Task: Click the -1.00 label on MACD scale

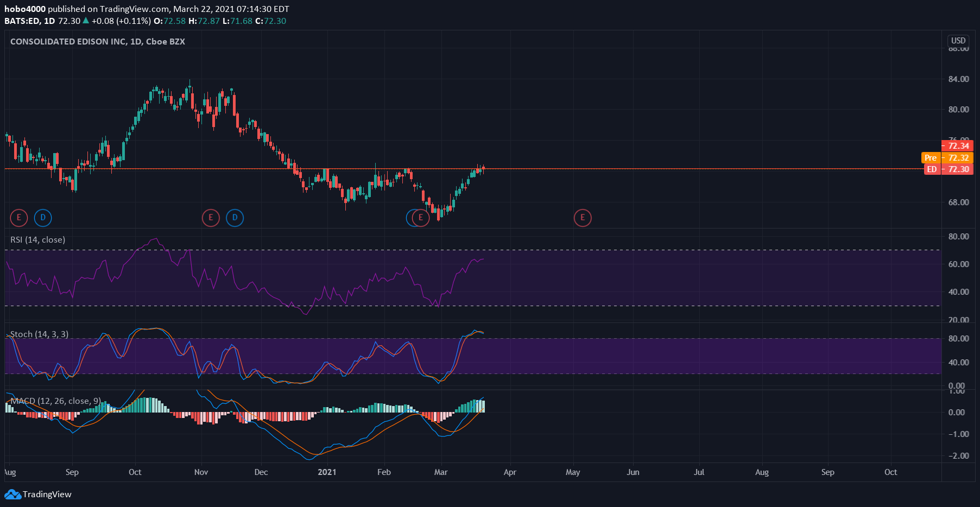Action: pyautogui.click(x=958, y=434)
